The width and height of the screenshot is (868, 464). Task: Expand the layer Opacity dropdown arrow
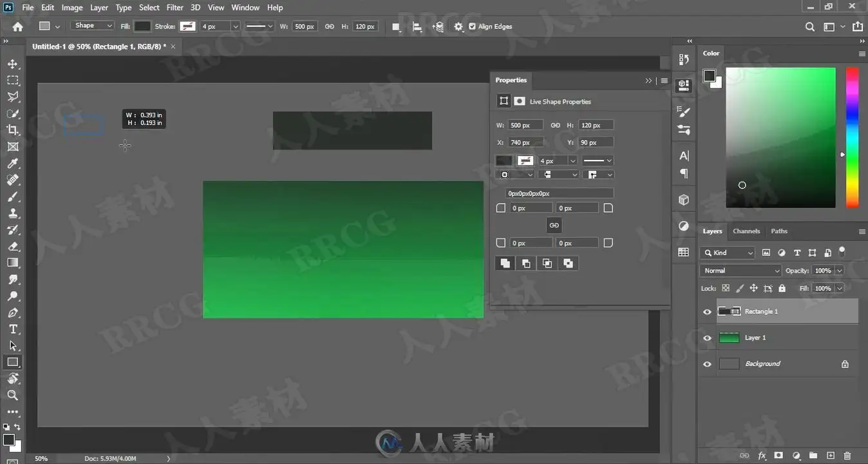click(839, 271)
